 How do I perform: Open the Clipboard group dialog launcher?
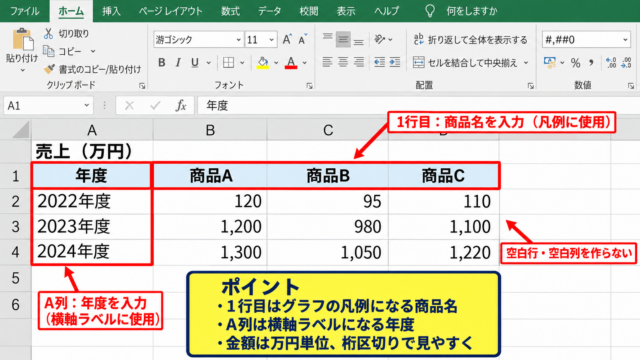(142, 86)
